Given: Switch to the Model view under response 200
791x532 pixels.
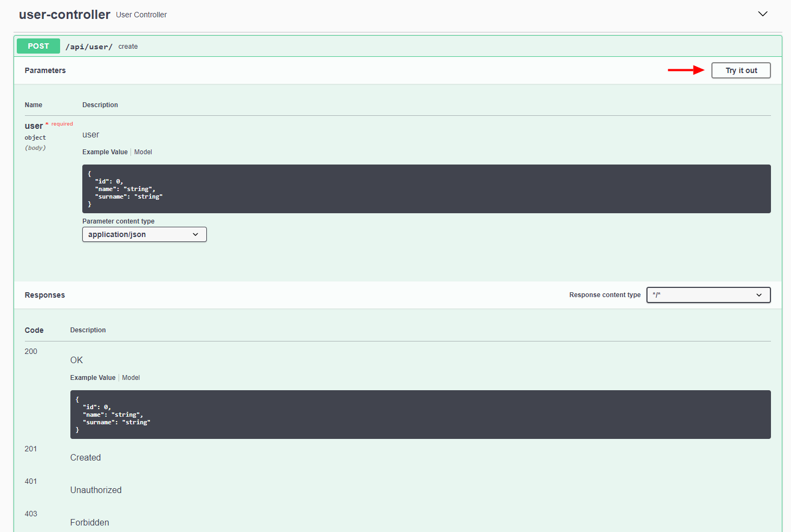Looking at the screenshot, I should 130,377.
